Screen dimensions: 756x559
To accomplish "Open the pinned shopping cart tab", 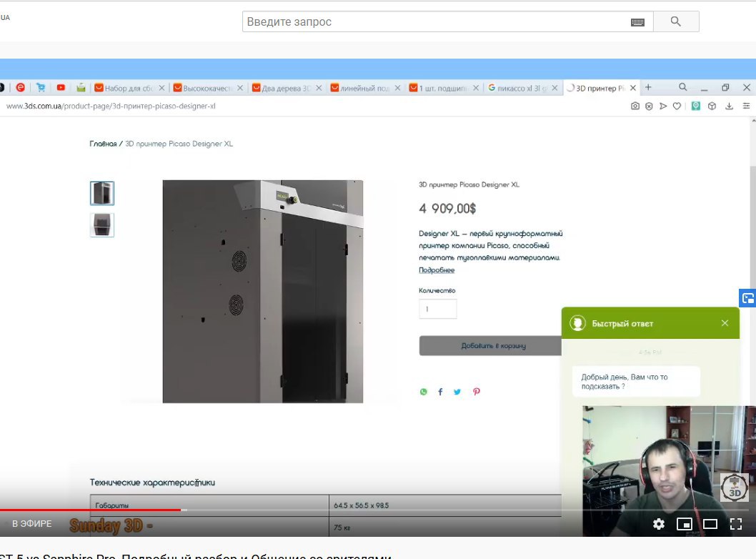I will pyautogui.click(x=41, y=87).
